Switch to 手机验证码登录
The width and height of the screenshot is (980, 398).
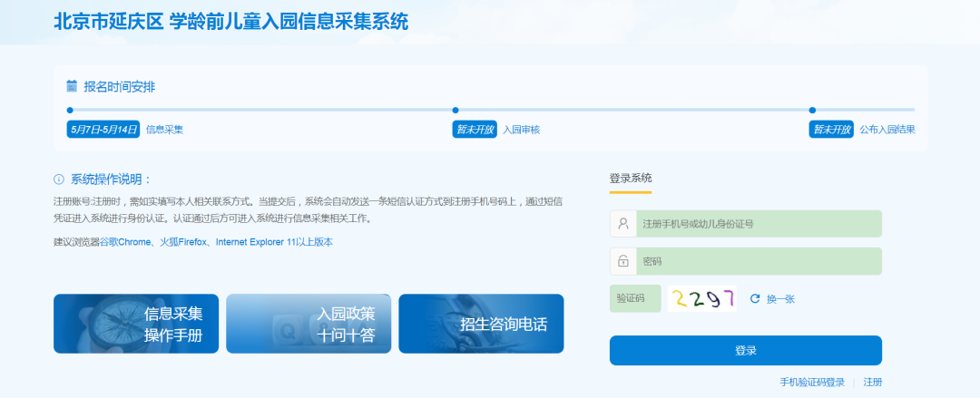[x=812, y=383]
